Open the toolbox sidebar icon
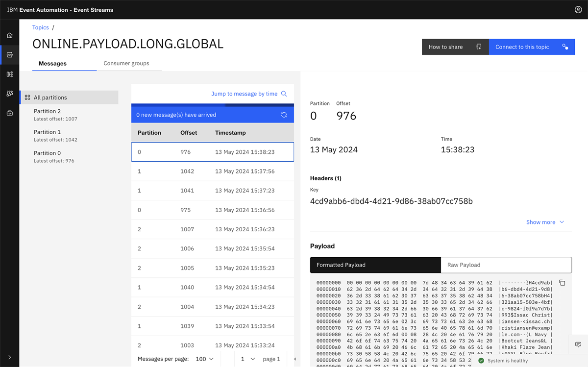This screenshot has height=367, width=588. tap(10, 113)
